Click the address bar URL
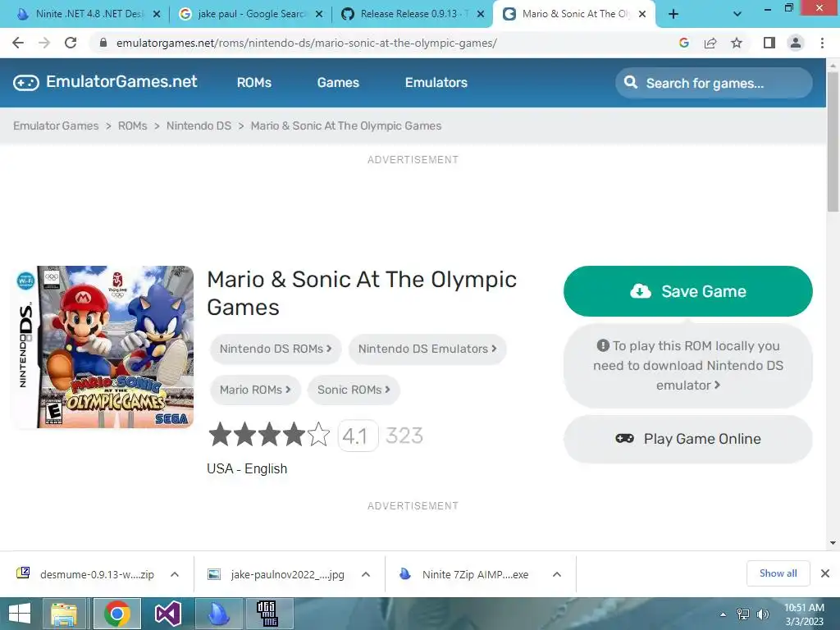 (x=307, y=43)
